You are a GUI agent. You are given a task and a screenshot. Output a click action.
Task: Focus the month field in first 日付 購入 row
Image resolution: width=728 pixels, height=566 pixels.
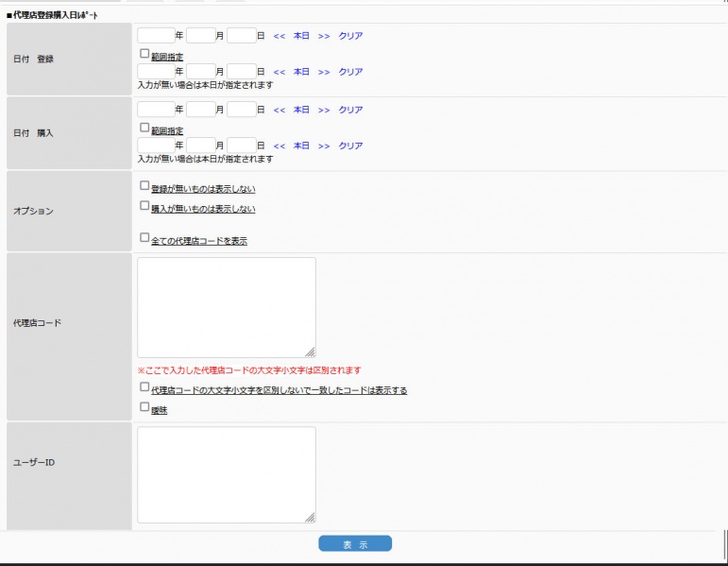tap(200, 110)
